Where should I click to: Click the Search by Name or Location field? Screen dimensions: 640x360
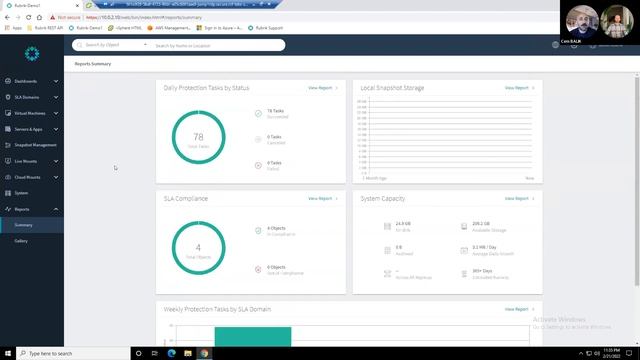click(x=218, y=45)
